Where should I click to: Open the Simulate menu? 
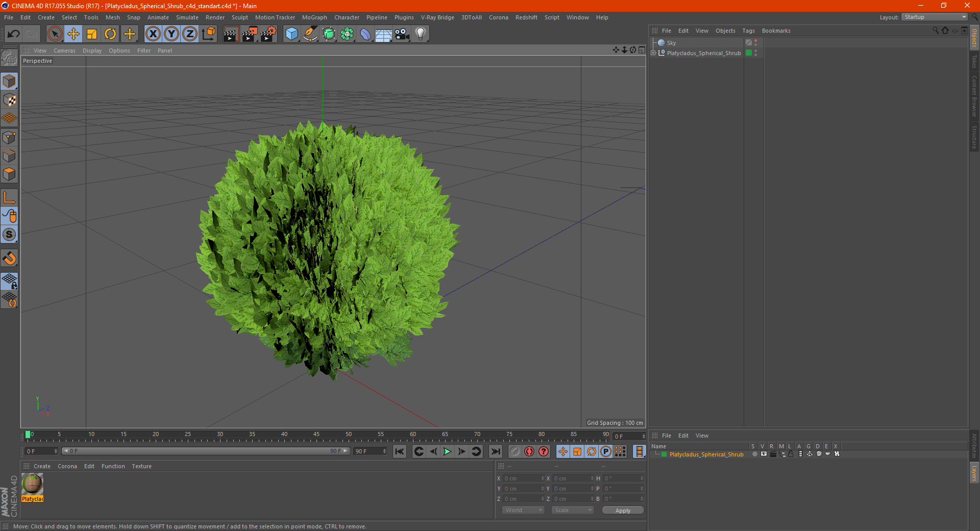click(187, 17)
